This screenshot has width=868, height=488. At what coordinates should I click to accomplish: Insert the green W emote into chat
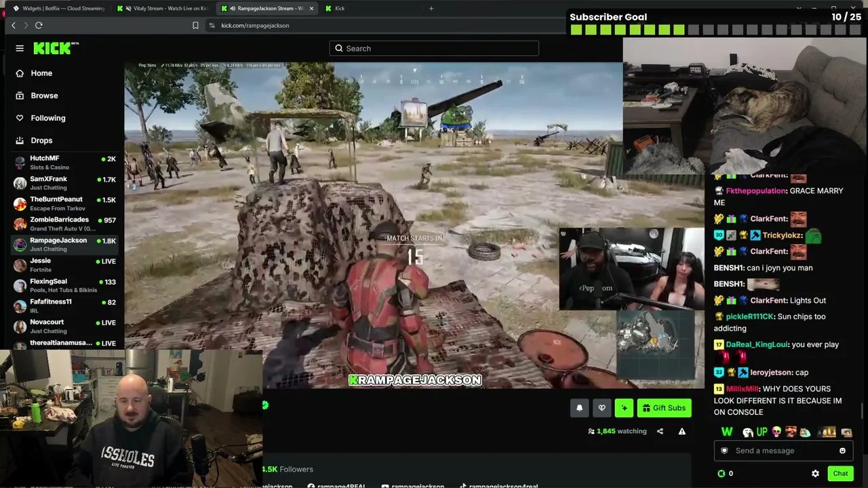727,432
